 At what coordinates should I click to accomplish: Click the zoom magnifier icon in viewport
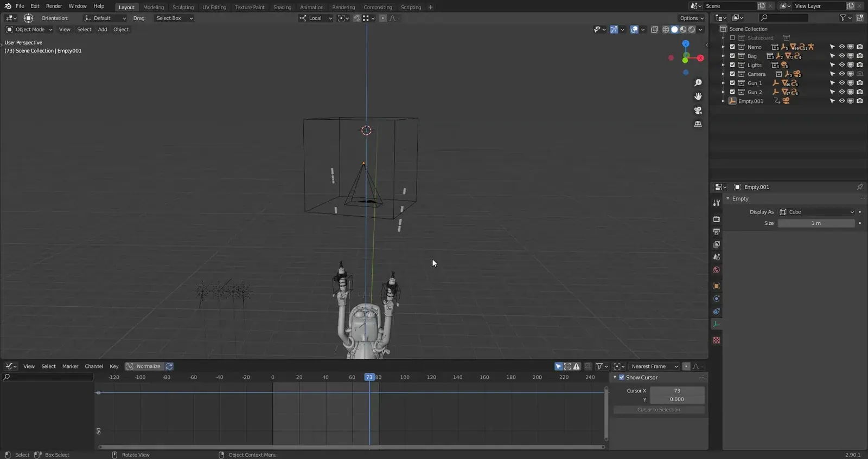698,83
